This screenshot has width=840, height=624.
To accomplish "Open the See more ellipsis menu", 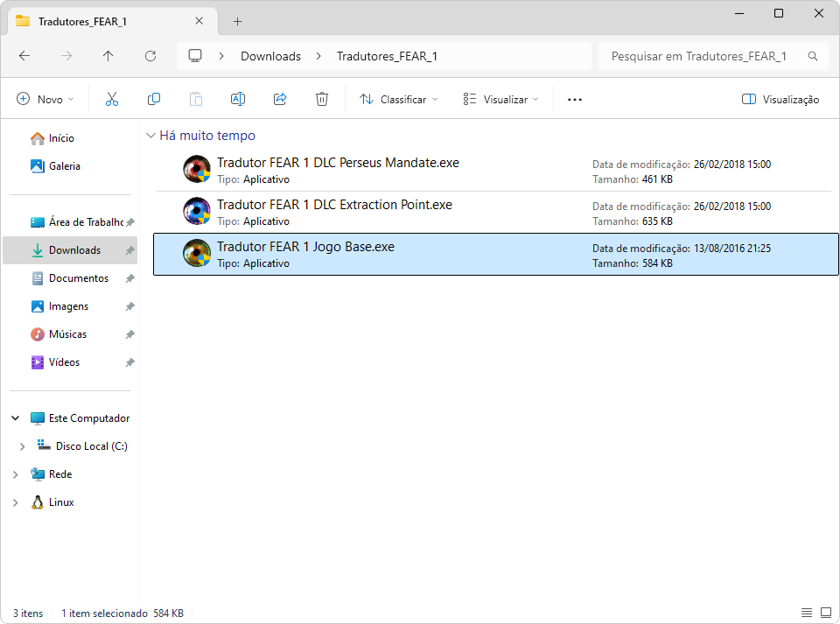I will [x=574, y=100].
